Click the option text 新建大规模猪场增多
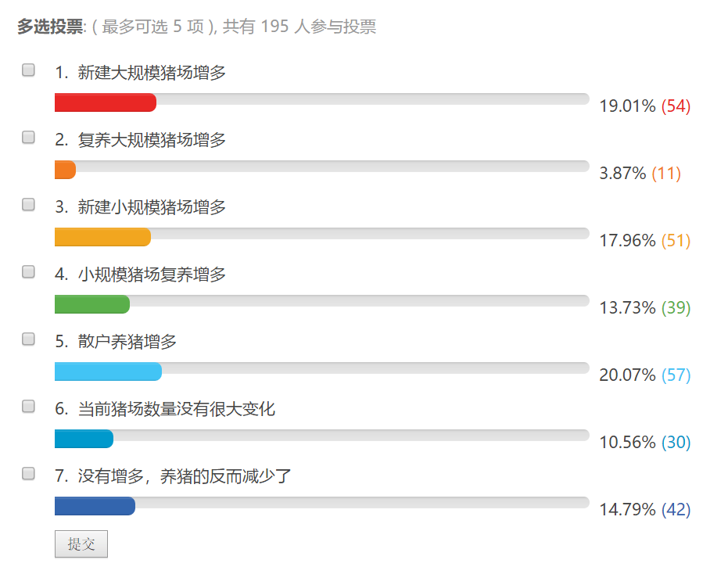Image resolution: width=728 pixels, height=567 pixels. [152, 73]
